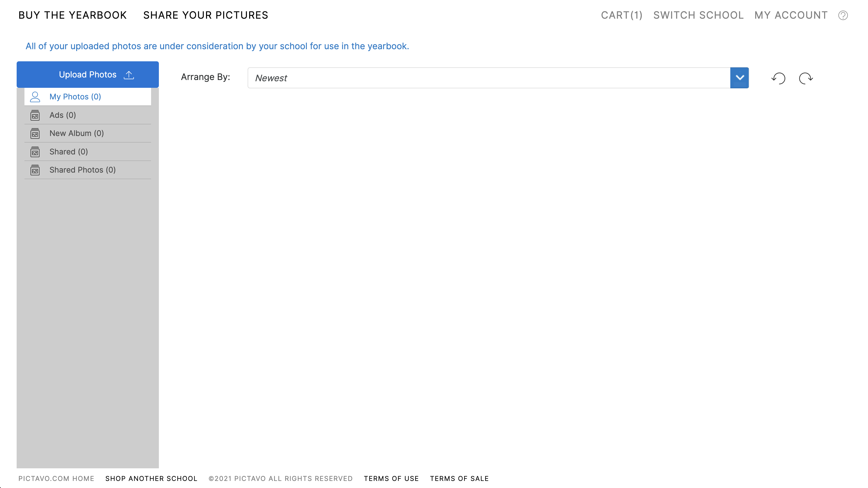This screenshot has width=868, height=488.
Task: Open the Terms of Sale link
Action: click(x=459, y=479)
